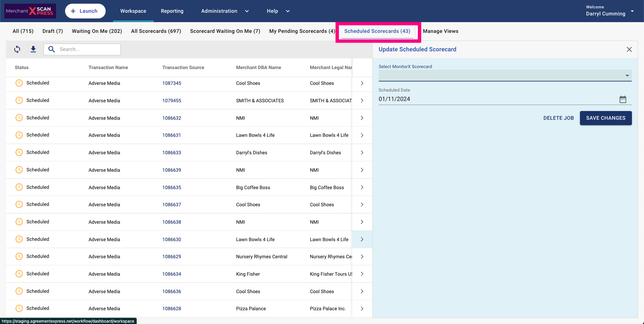Click clock status icon for row 1086634
This screenshot has height=324, width=644.
click(19, 274)
